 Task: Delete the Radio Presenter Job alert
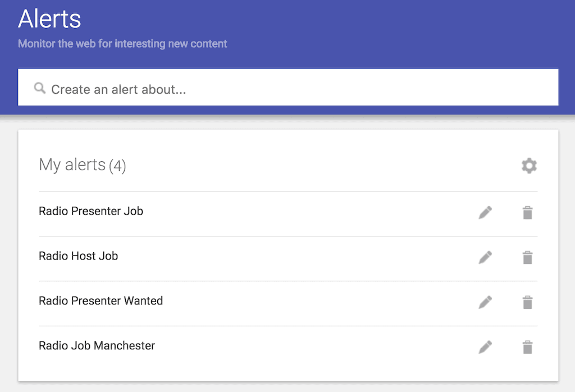527,212
